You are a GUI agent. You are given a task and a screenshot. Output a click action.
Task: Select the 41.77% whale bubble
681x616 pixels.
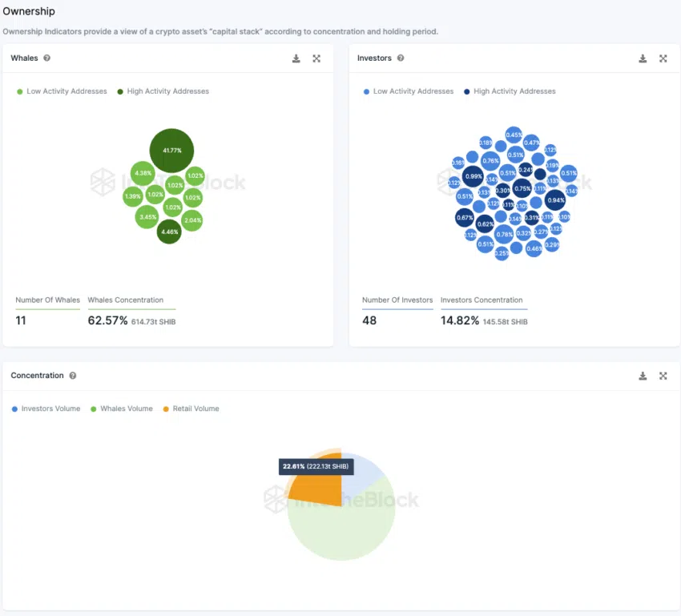(171, 151)
